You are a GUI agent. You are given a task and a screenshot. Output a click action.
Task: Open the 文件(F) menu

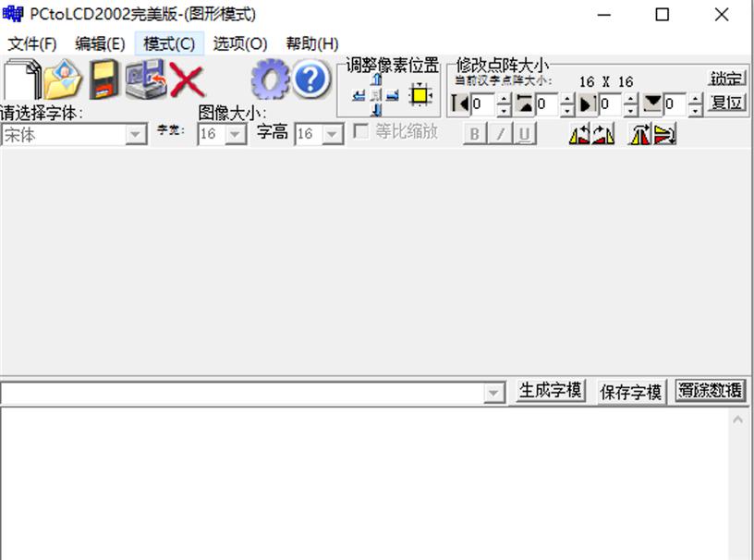(x=32, y=43)
